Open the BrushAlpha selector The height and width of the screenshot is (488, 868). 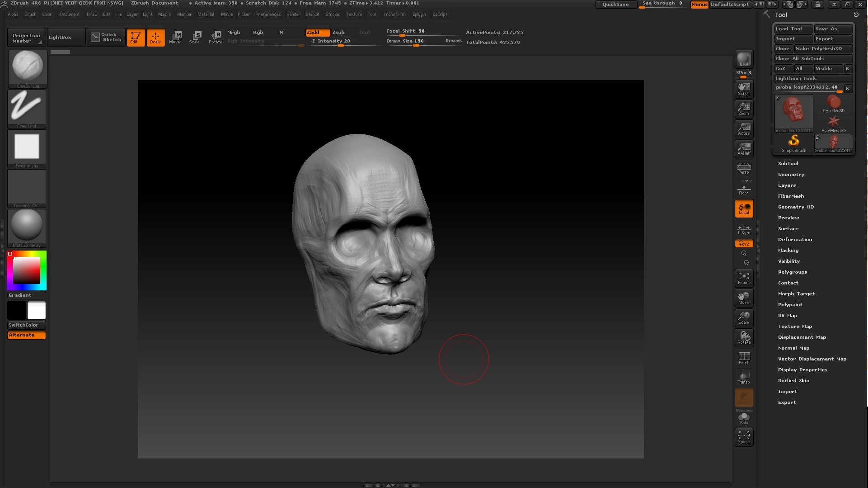click(x=27, y=148)
